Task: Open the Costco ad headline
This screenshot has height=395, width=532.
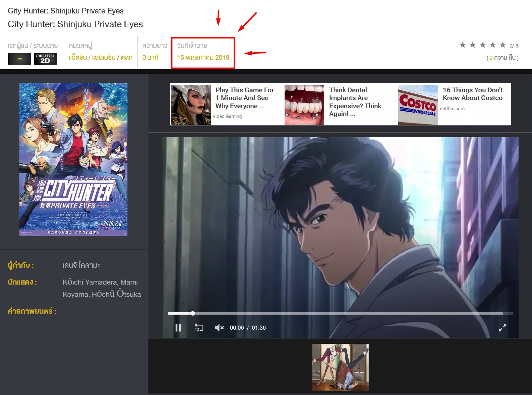Action: click(473, 94)
